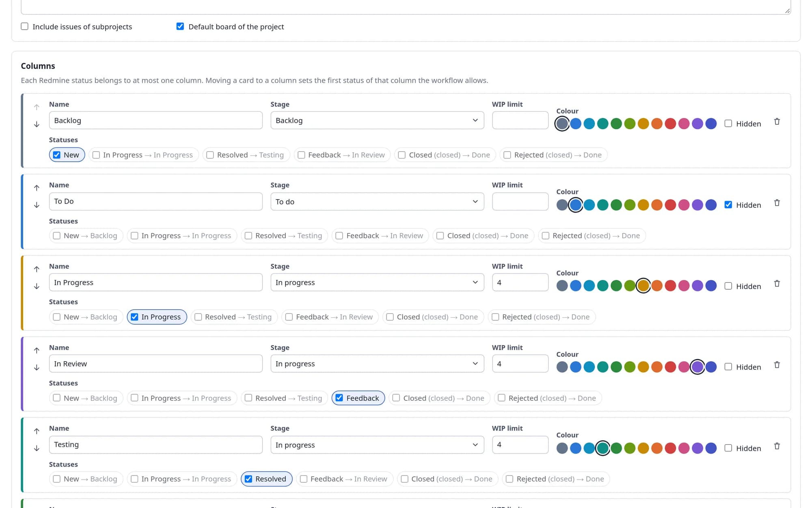Choose dark green colour for In Review column
This screenshot has height=508, width=812.
pos(616,367)
